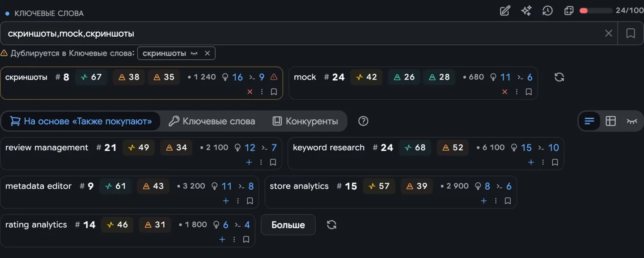
Task: Open options menu on metadata editor card
Action: pyautogui.click(x=238, y=201)
